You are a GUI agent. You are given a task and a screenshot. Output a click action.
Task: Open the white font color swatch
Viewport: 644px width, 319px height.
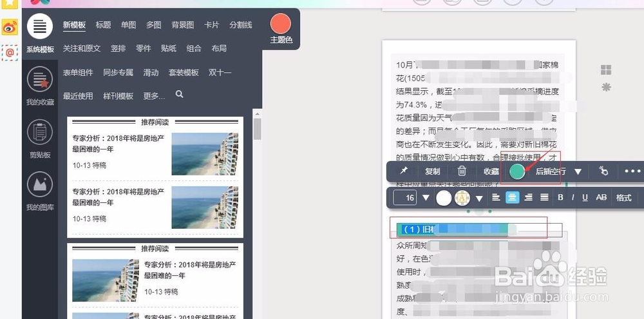(x=444, y=198)
